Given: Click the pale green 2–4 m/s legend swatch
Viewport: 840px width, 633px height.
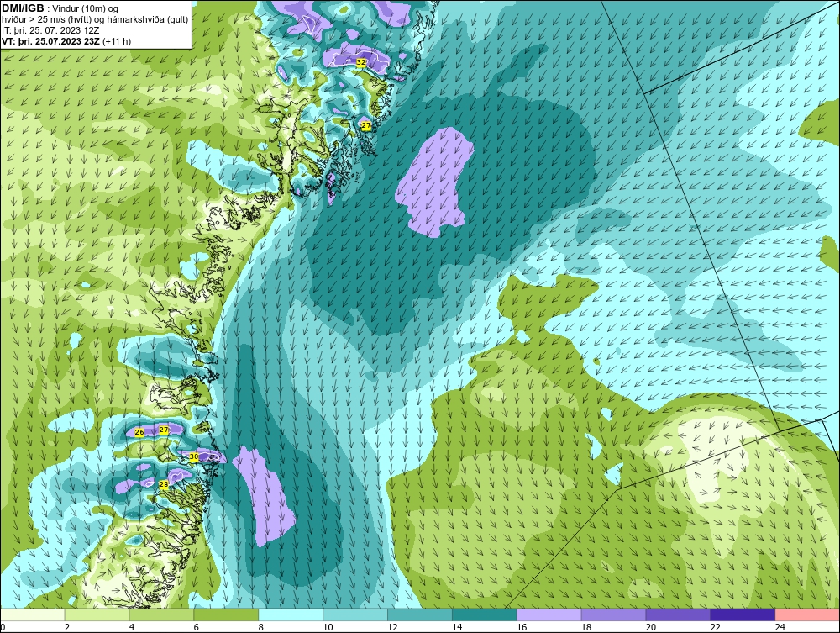Looking at the screenshot, I should point(97,615).
